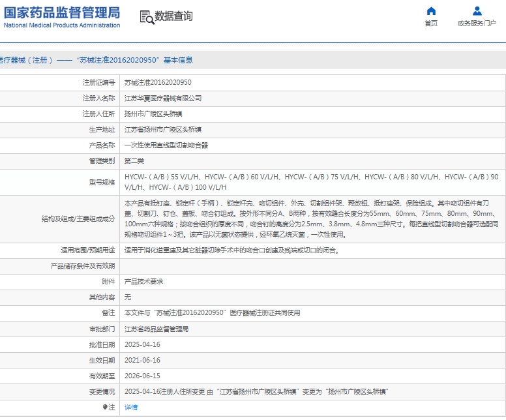Screen dimensions: 506x420
Task: Click the HYCW model specification text
Action: pyautogui.click(x=312, y=182)
